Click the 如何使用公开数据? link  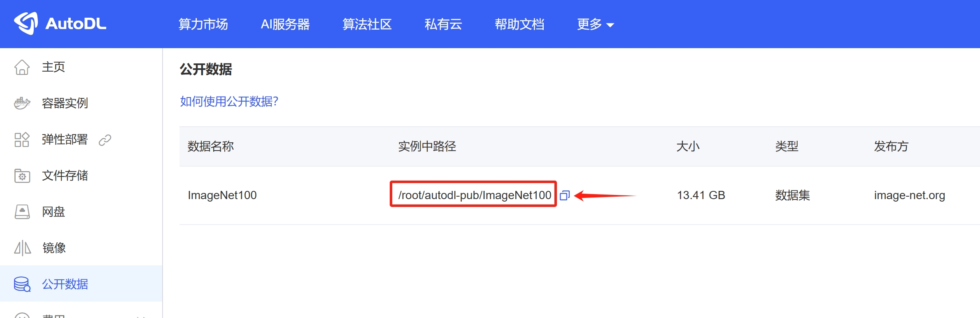coord(229,101)
